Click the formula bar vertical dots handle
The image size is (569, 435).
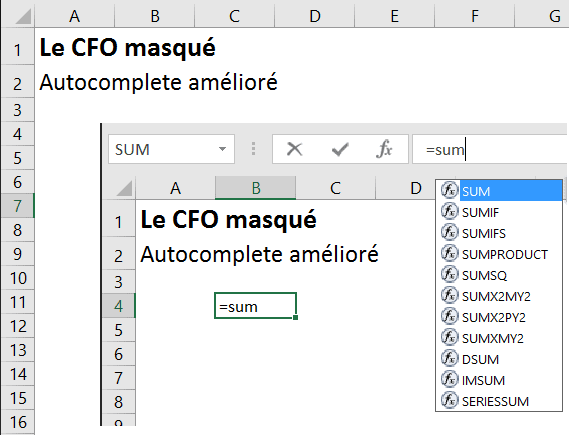[x=253, y=149]
